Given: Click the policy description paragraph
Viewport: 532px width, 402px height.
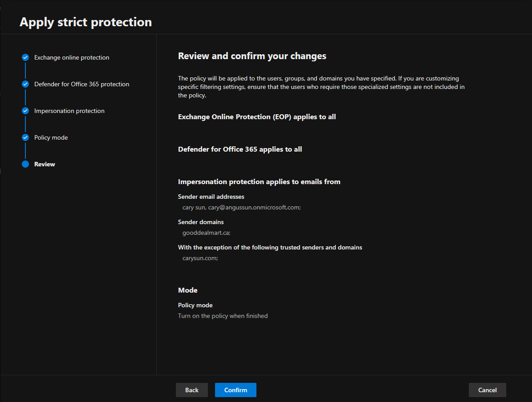Looking at the screenshot, I should click(321, 87).
